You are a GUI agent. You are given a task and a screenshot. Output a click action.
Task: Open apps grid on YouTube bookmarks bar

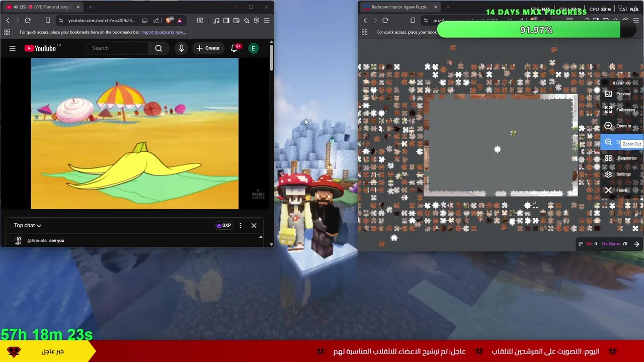[7, 32]
